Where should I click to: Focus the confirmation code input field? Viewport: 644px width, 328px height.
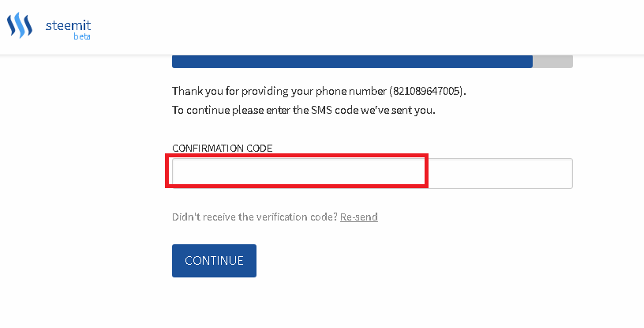(x=372, y=173)
